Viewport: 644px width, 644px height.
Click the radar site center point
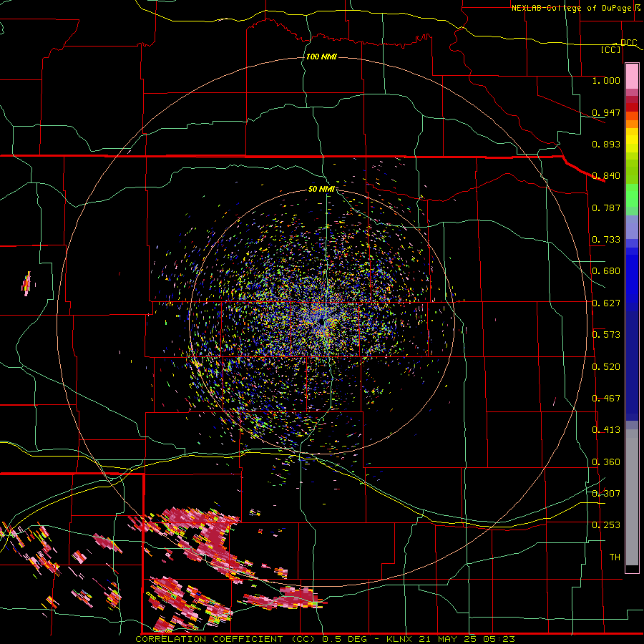[321, 323]
